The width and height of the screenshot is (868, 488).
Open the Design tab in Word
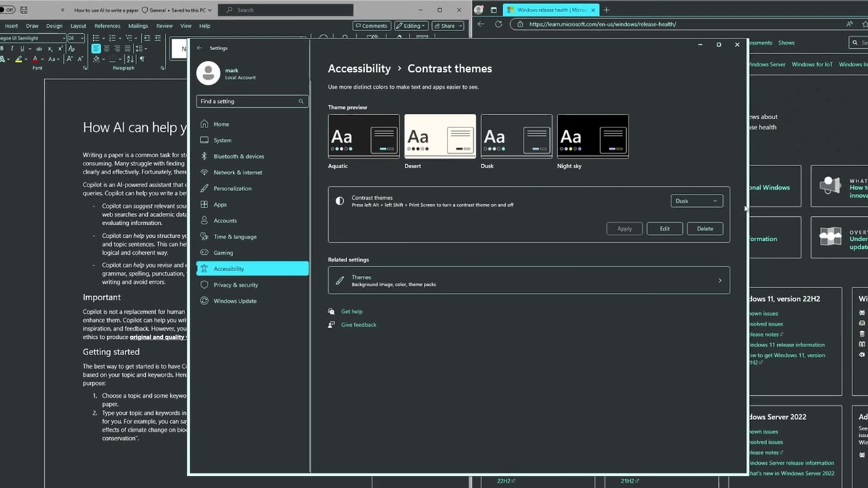[54, 26]
